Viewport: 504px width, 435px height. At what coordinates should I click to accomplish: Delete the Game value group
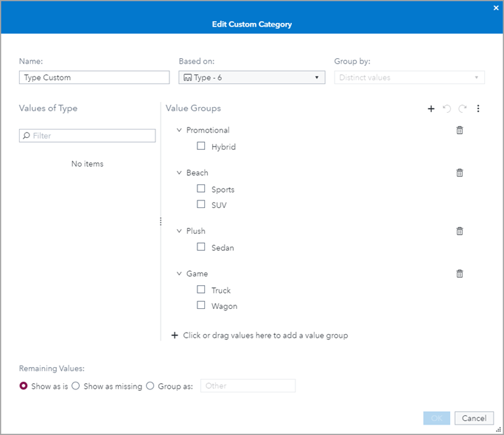click(x=460, y=274)
